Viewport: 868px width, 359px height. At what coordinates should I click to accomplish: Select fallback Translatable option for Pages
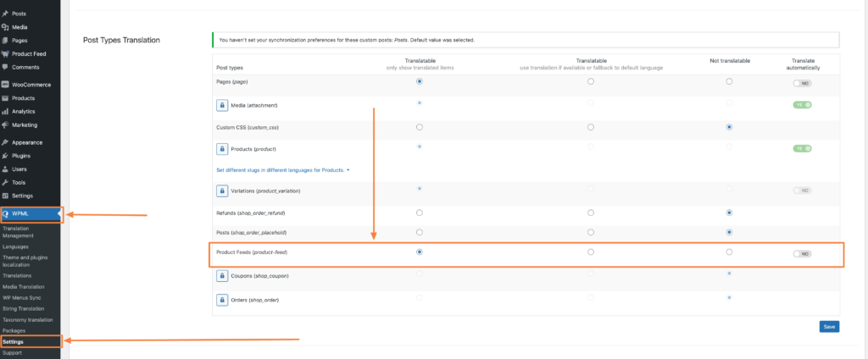point(591,81)
